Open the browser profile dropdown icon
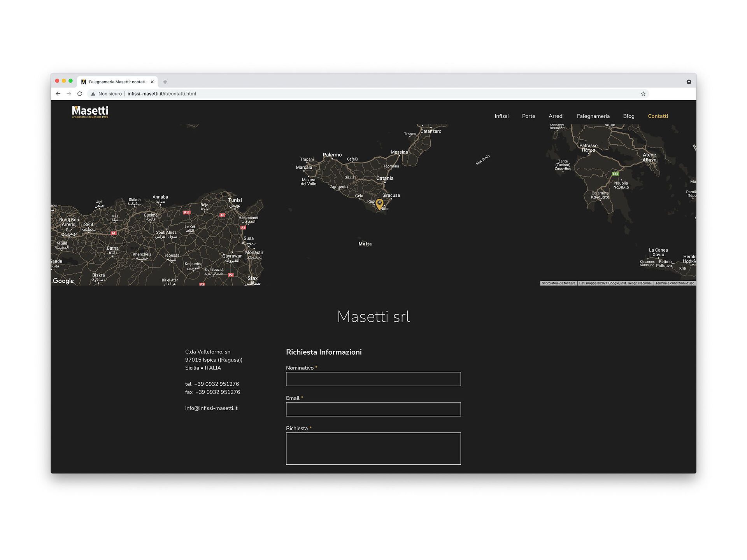 coord(689,82)
